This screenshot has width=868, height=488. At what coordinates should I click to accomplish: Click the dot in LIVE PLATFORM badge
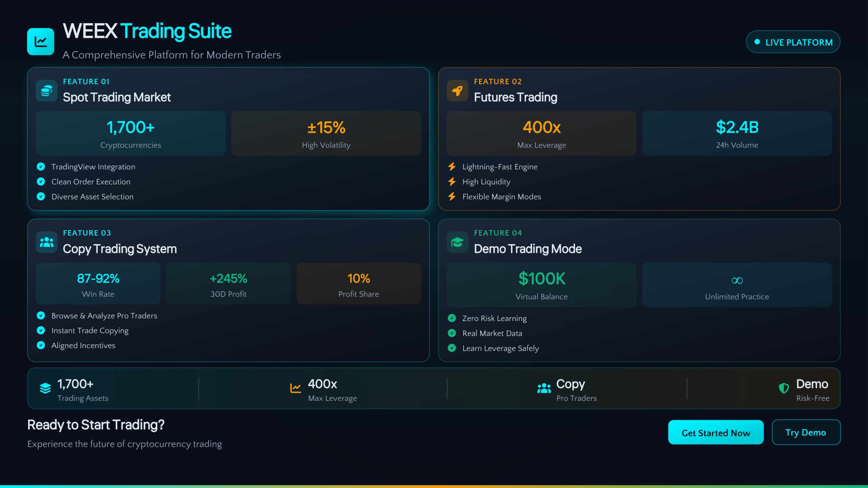[x=757, y=42]
